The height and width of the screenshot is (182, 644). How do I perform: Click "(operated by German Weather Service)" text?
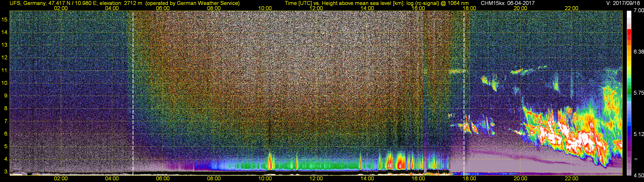click(x=193, y=3)
